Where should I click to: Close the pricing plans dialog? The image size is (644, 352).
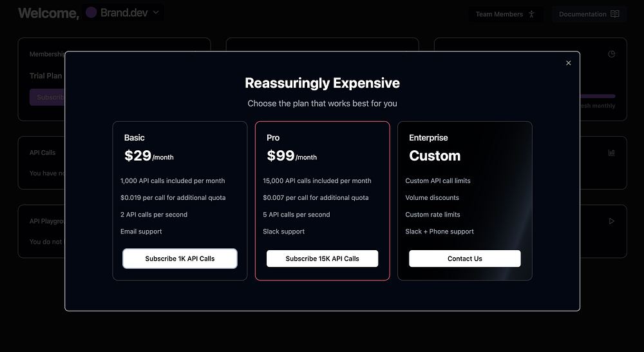click(x=568, y=63)
